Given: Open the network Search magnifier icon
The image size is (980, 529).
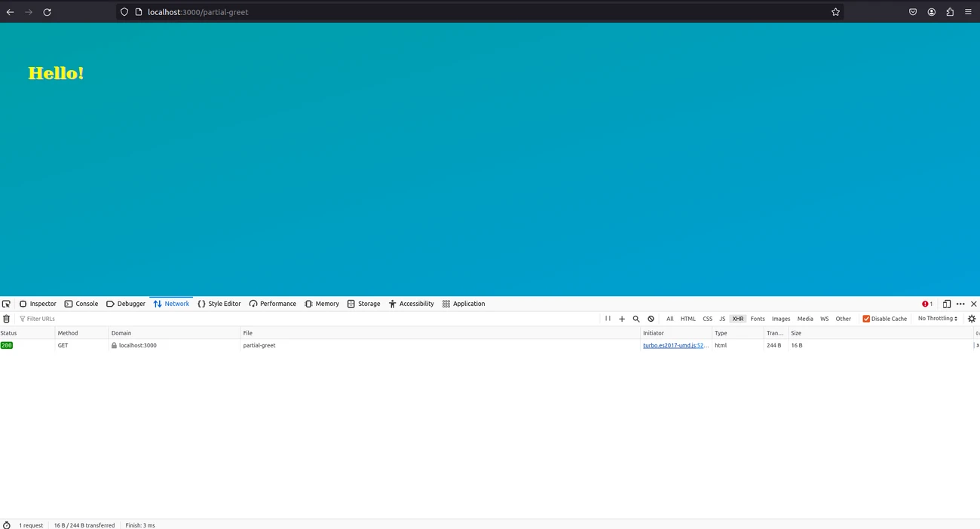Looking at the screenshot, I should (x=636, y=319).
